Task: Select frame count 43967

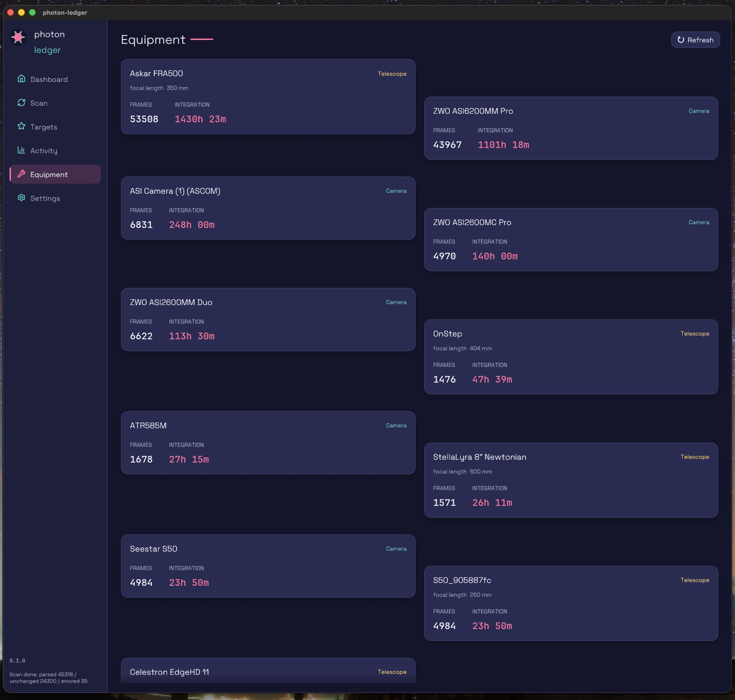Action: tap(447, 145)
